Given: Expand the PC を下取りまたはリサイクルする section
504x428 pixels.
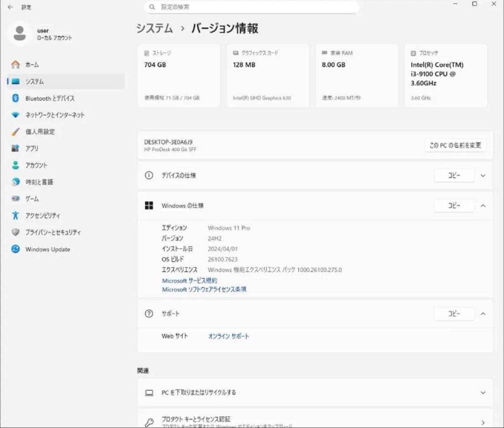Looking at the screenshot, I should click(483, 393).
